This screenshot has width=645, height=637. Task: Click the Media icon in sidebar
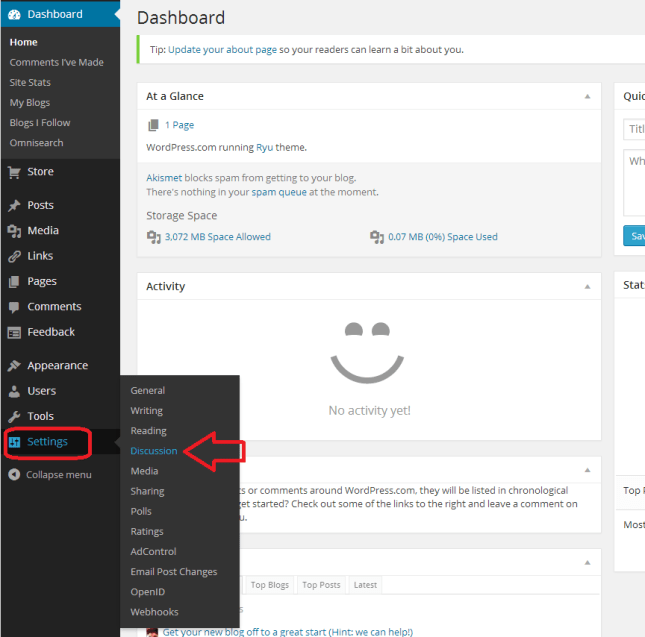(x=14, y=231)
